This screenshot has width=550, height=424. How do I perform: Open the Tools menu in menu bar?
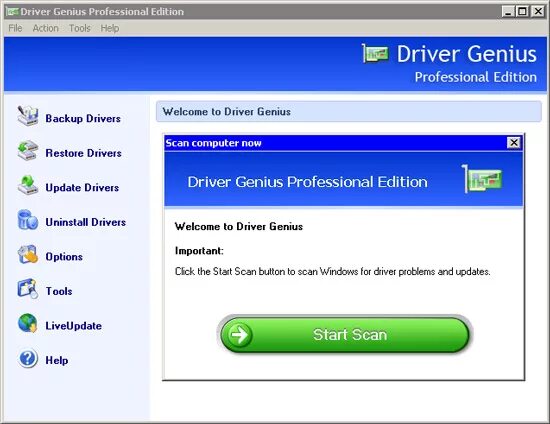(x=80, y=28)
